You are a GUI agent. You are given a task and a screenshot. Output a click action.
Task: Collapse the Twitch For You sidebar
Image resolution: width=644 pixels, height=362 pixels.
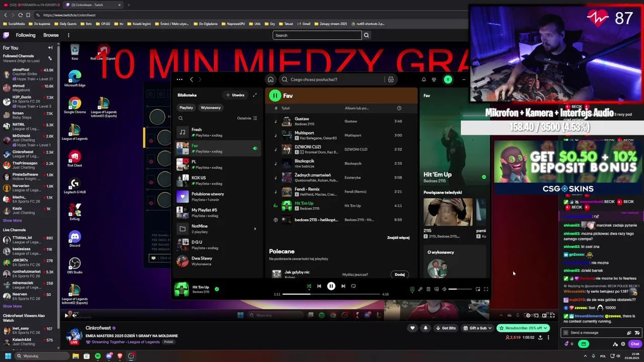50,48
